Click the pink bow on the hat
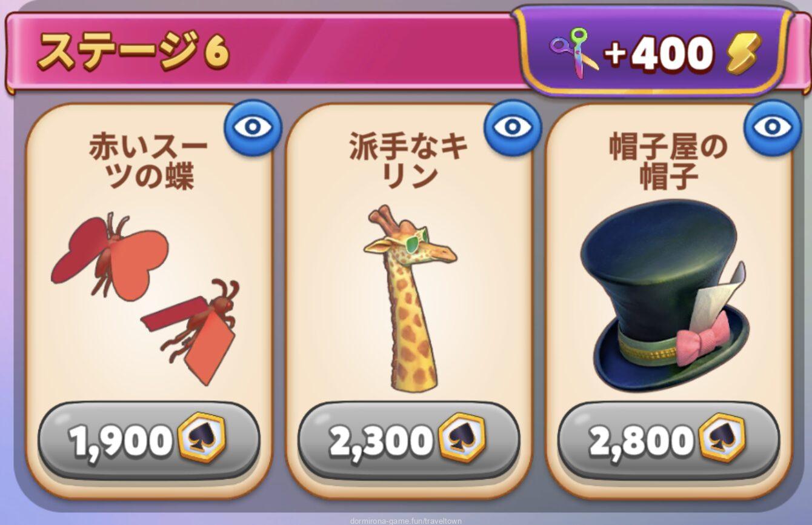 pyautogui.click(x=703, y=339)
